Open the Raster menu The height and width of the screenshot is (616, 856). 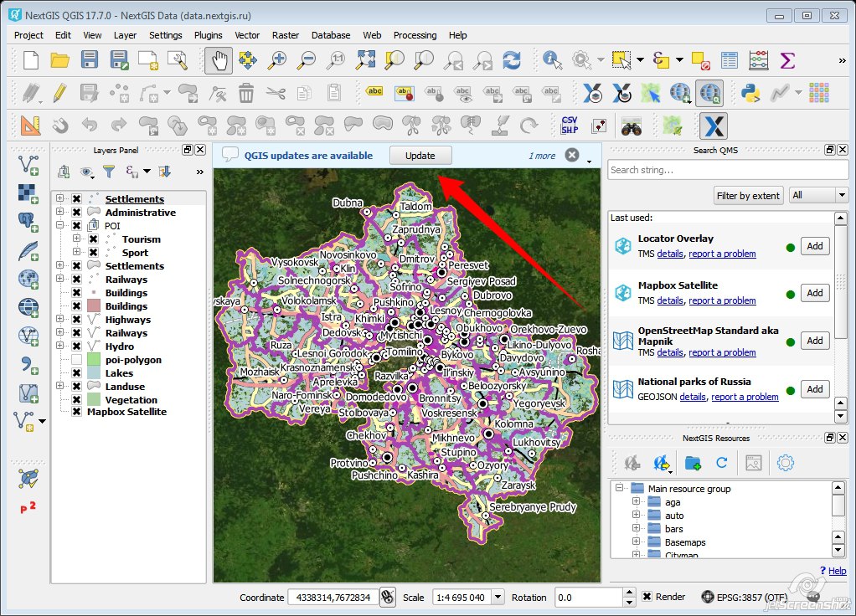[286, 35]
